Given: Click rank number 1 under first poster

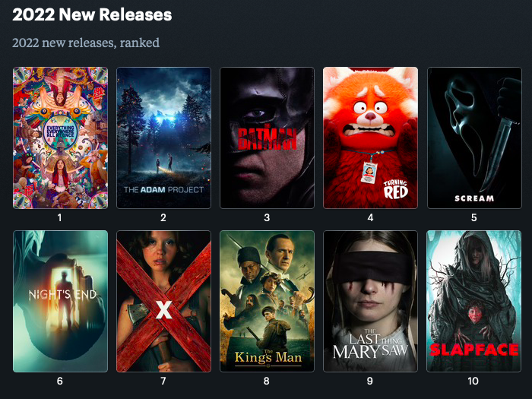Looking at the screenshot, I should point(60,217).
